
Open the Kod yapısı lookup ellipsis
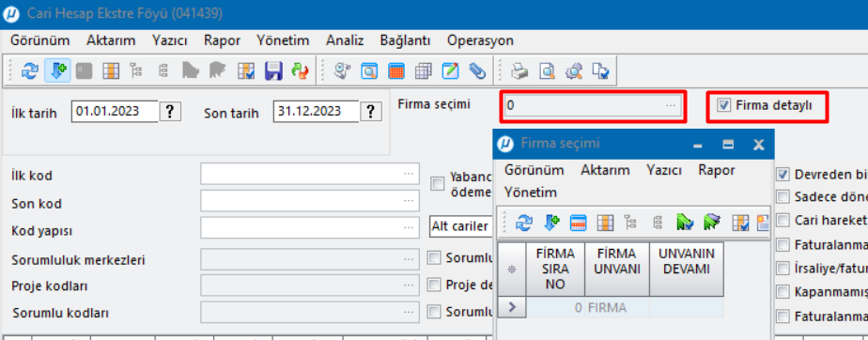(x=409, y=227)
